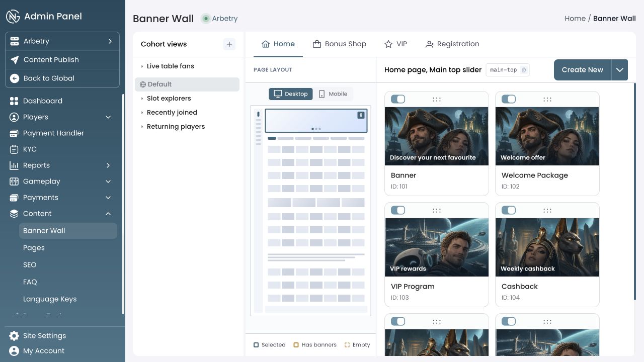The image size is (644, 362).
Task: Click drag handle on VIP Program card
Action: pos(437,210)
